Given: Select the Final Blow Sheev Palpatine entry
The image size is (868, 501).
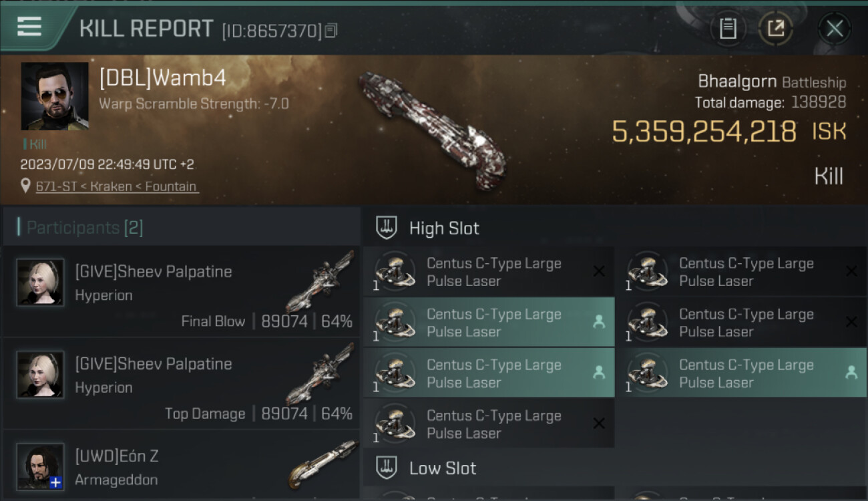Looking at the screenshot, I should click(180, 291).
